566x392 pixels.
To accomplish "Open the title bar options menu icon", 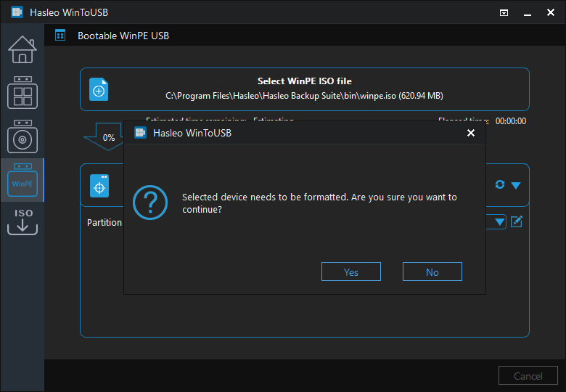I will pos(504,13).
